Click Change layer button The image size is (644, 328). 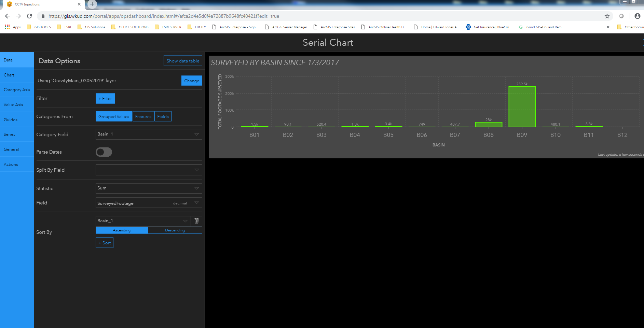pyautogui.click(x=192, y=81)
